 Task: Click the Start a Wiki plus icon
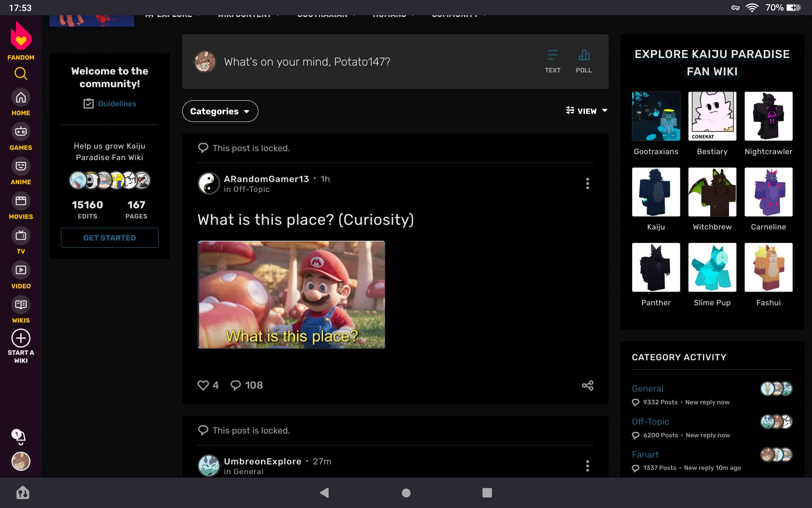coord(21,338)
